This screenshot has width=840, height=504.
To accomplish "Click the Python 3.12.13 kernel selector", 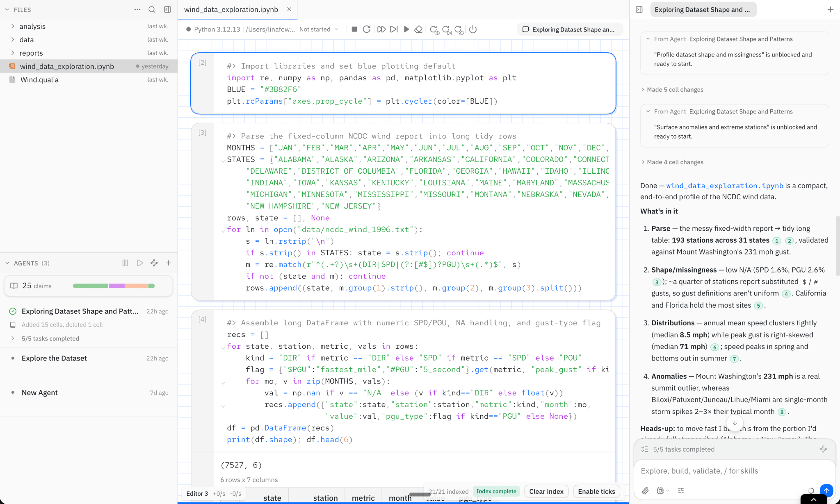I will coord(241,29).
